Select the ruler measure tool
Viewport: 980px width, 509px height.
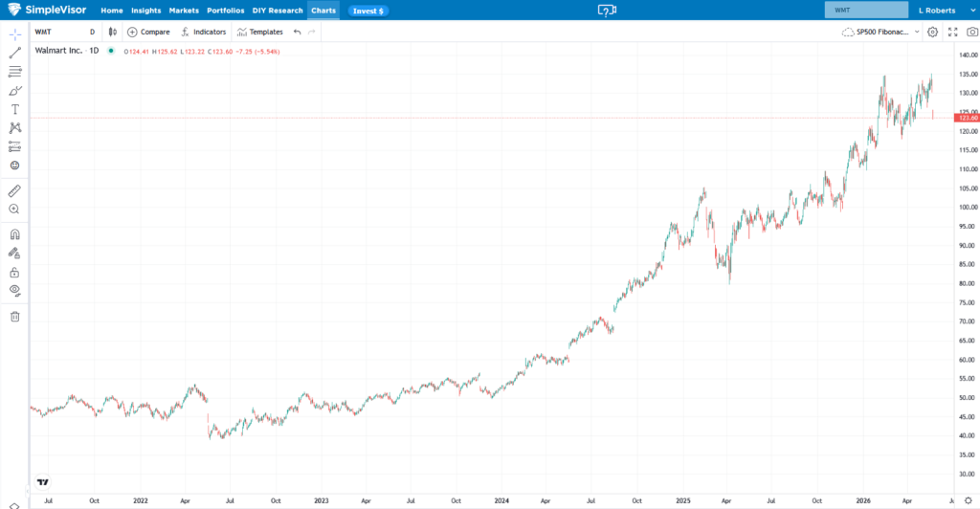point(15,190)
